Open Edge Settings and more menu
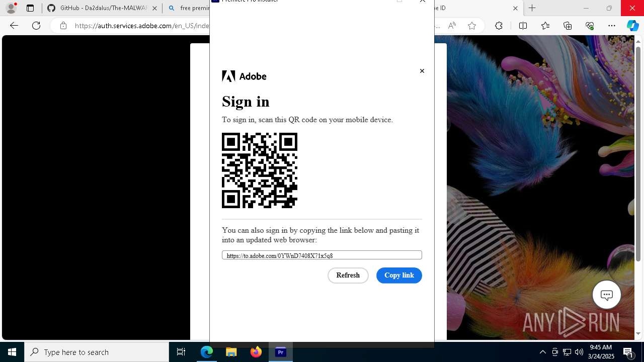 pos(612,26)
